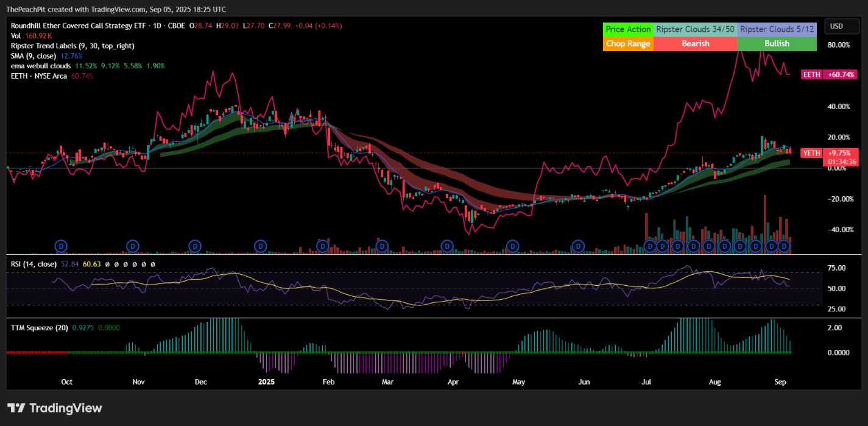
Task: Select the orange Chop Range legend box
Action: (x=628, y=44)
